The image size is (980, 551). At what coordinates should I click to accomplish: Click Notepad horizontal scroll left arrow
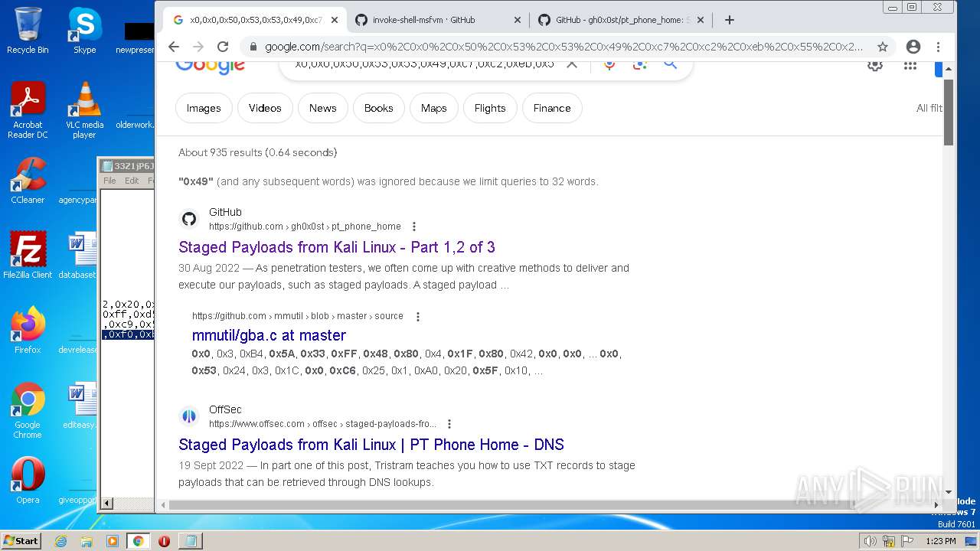[107, 504]
